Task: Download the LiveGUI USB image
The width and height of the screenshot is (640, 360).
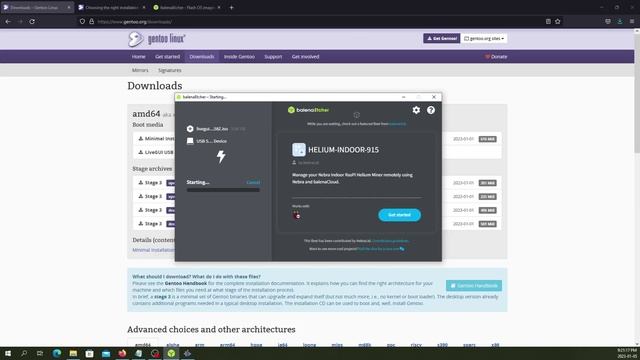Action: click(x=156, y=152)
